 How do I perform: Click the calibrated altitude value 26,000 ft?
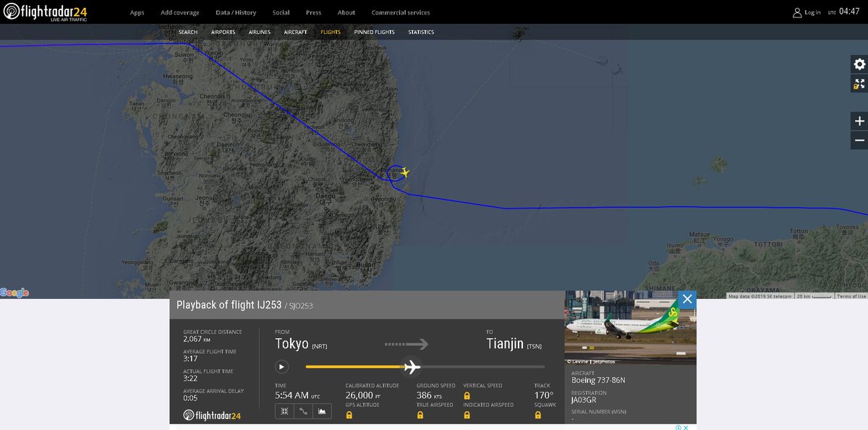(x=362, y=395)
